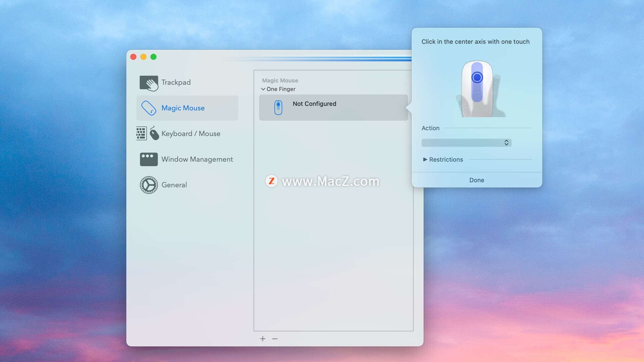
Task: Remove selected gesture with minus button
Action: tap(275, 339)
